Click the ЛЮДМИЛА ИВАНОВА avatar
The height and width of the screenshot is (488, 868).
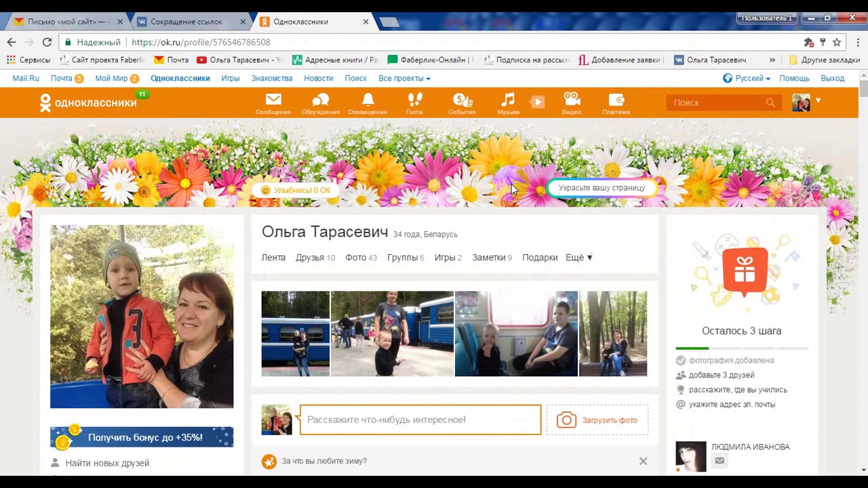(x=691, y=456)
